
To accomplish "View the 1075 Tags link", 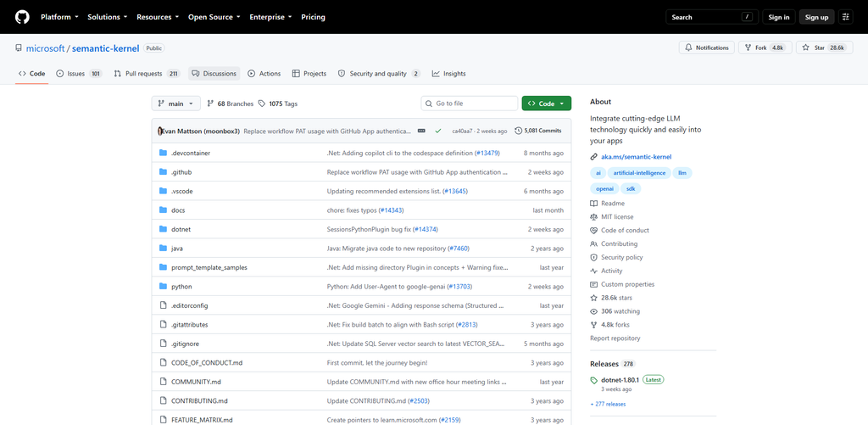I will (278, 103).
